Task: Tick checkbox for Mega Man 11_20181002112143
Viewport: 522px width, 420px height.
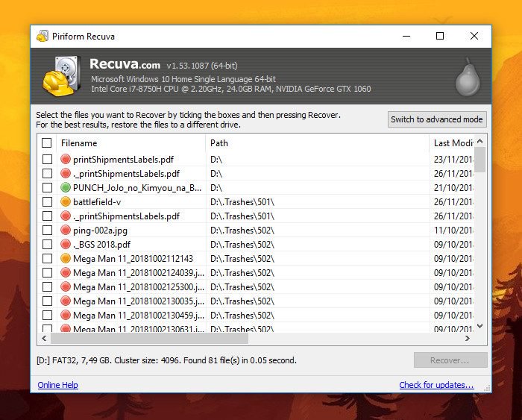Action: [47, 258]
